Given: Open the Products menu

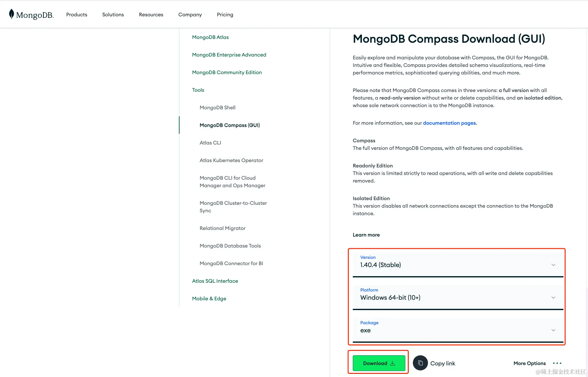Looking at the screenshot, I should 77,14.
